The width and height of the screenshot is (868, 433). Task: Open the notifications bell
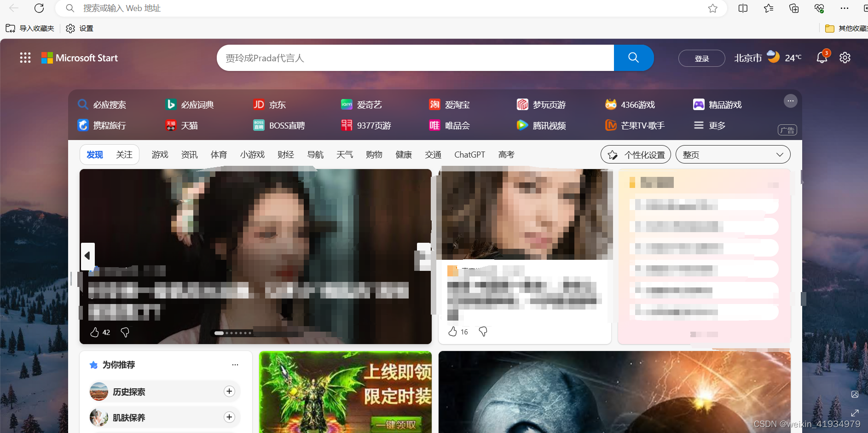point(822,58)
